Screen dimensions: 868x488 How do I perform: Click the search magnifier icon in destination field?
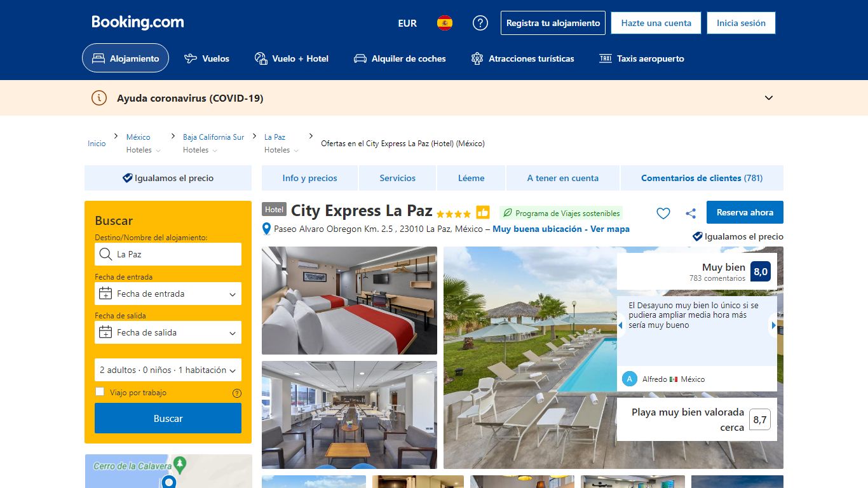pyautogui.click(x=106, y=254)
